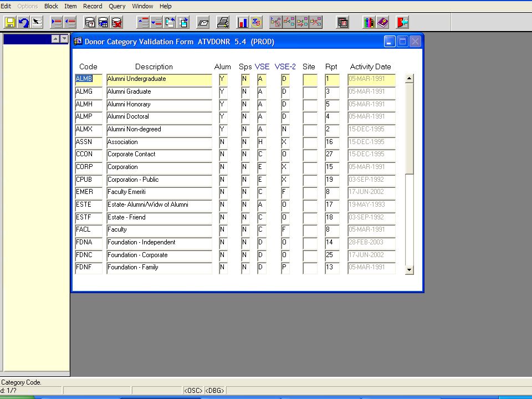Click the left panel down arrow button
The image size is (532, 399).
[x=64, y=39]
